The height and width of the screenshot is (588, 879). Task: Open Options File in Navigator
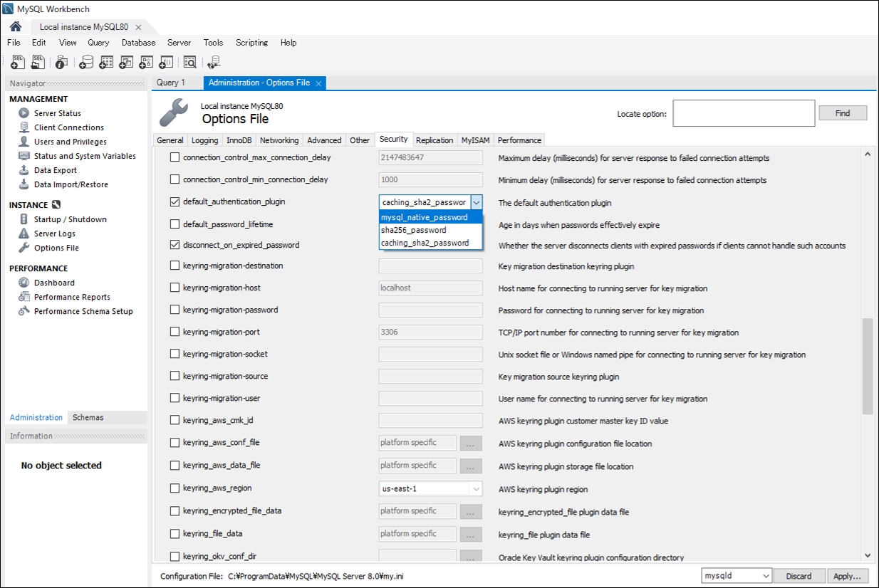tap(56, 248)
